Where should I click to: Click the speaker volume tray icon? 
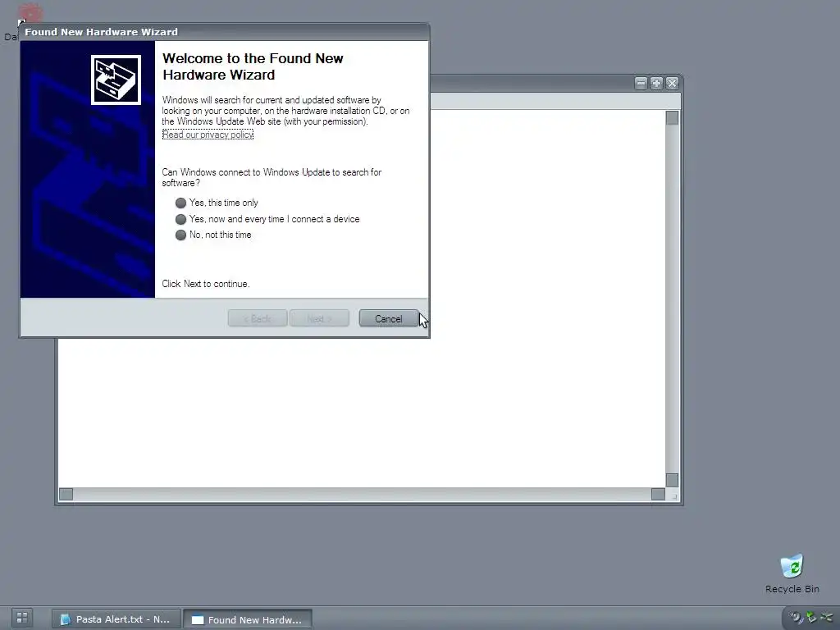(x=797, y=618)
